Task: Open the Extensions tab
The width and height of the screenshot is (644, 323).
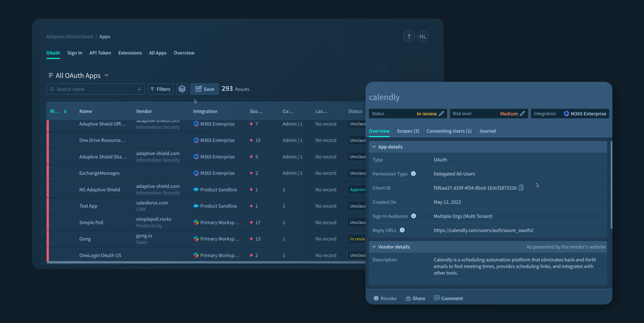Action: 130,53
